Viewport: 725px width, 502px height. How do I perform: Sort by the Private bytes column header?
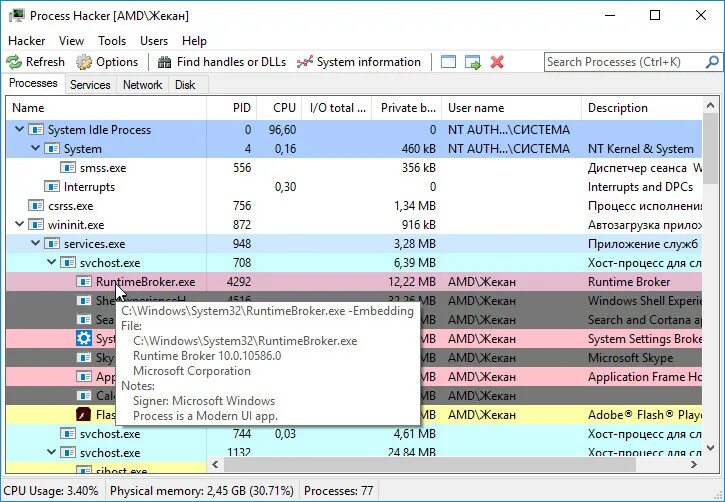pos(407,108)
